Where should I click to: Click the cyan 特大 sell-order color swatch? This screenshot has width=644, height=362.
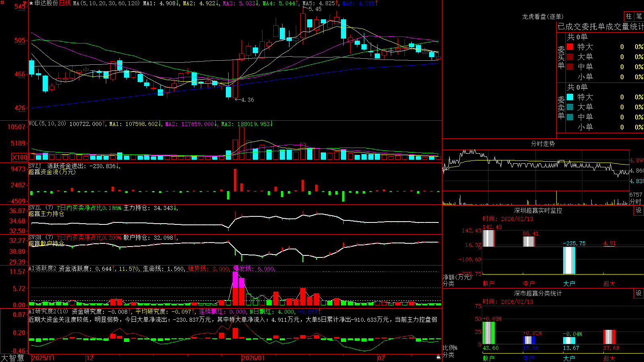(x=570, y=97)
